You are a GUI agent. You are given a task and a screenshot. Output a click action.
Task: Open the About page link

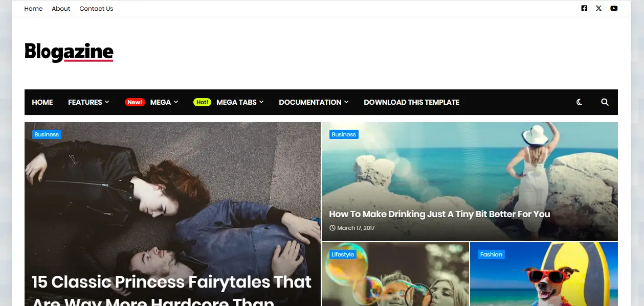tap(61, 9)
